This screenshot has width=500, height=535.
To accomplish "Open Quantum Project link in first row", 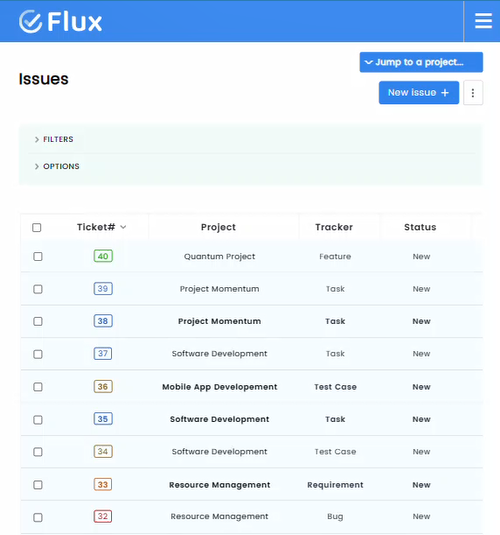I will tap(219, 257).
